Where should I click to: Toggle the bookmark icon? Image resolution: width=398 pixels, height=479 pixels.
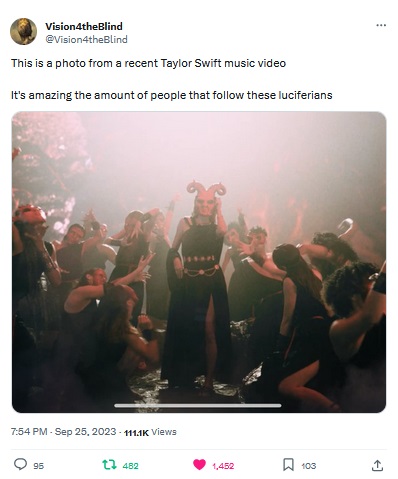288,465
